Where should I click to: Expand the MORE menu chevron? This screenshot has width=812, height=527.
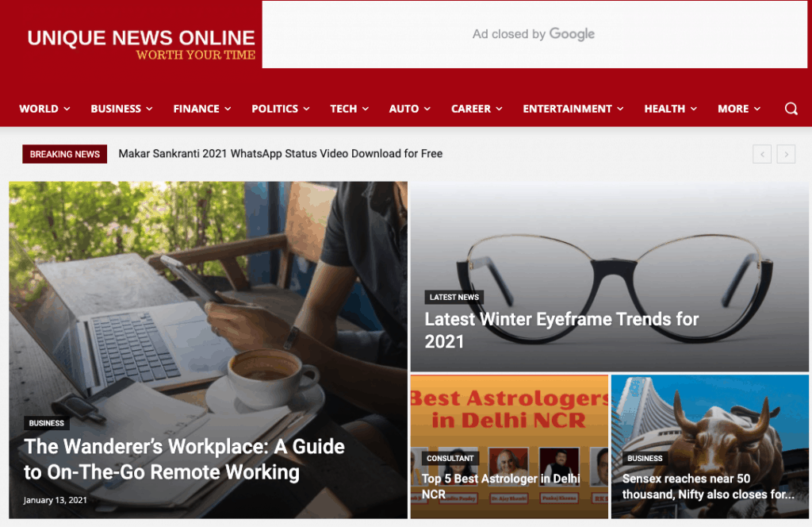pos(756,109)
